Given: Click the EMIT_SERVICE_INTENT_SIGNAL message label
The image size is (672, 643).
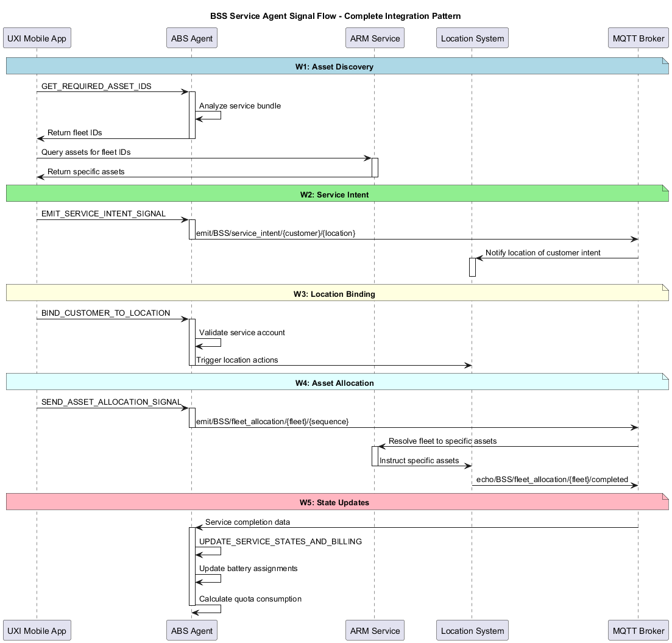Looking at the screenshot, I should pos(102,213).
